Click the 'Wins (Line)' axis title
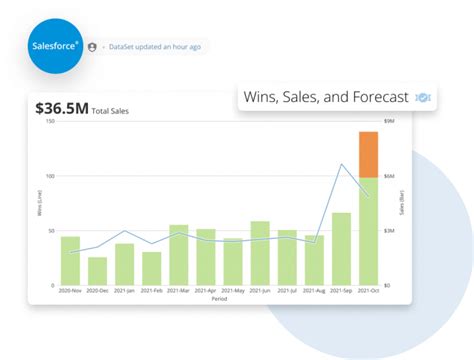 [x=40, y=203]
